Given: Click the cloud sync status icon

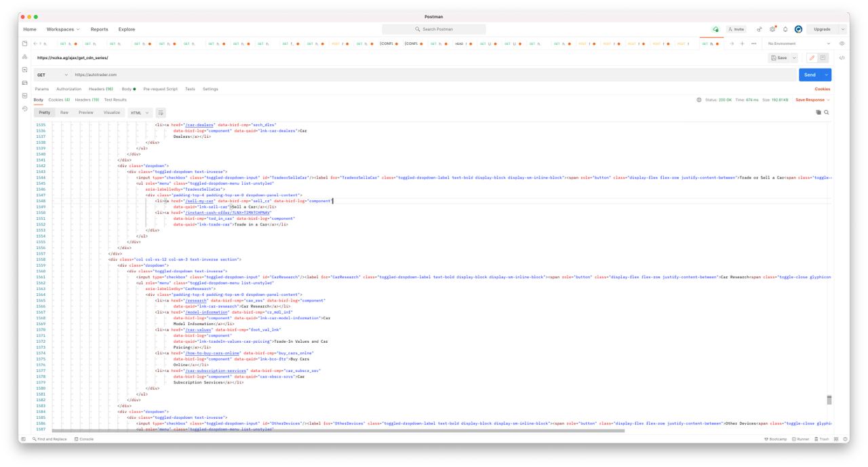Looking at the screenshot, I should tap(715, 29).
